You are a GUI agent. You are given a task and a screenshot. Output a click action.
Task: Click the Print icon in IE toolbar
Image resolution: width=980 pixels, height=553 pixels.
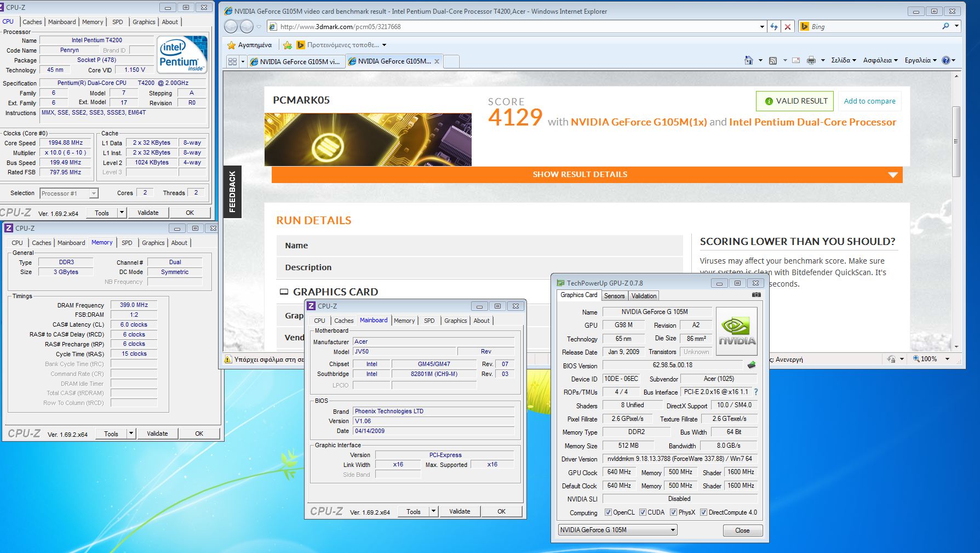coord(811,60)
